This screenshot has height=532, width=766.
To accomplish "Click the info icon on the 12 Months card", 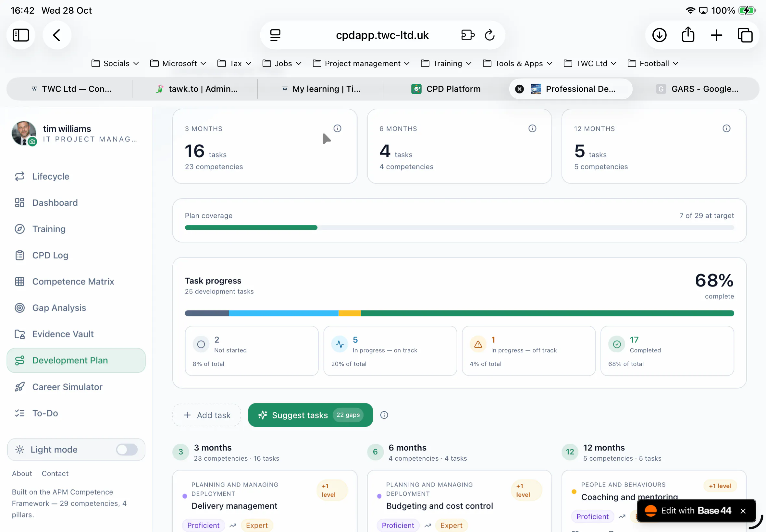I will click(727, 128).
